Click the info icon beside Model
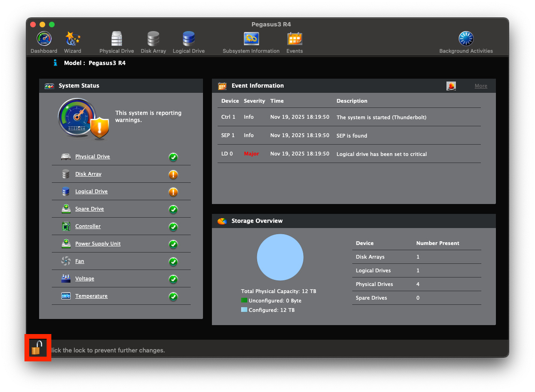The image size is (535, 392). tap(55, 63)
